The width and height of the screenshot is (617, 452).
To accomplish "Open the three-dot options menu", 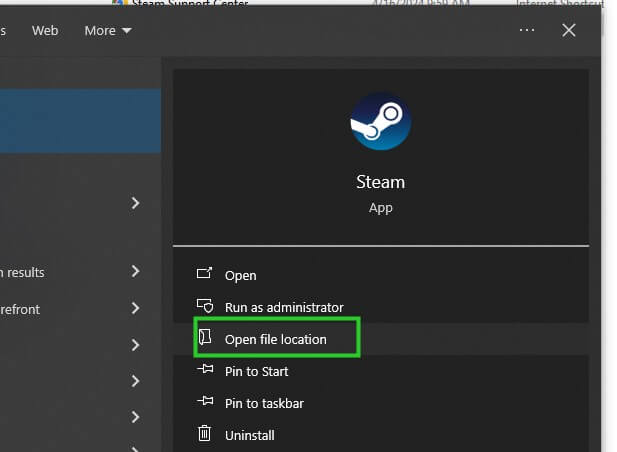I will pos(527,30).
